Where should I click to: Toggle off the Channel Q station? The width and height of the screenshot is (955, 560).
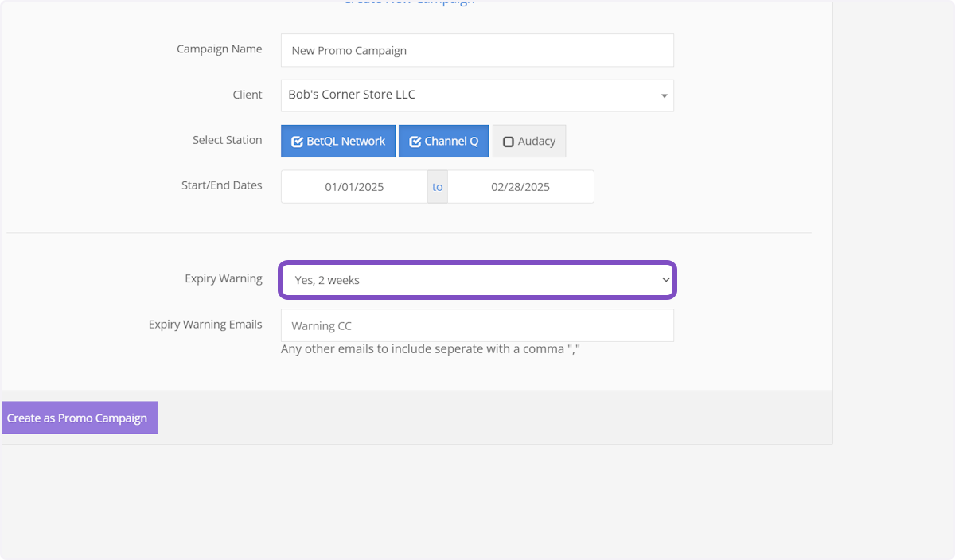pyautogui.click(x=444, y=142)
